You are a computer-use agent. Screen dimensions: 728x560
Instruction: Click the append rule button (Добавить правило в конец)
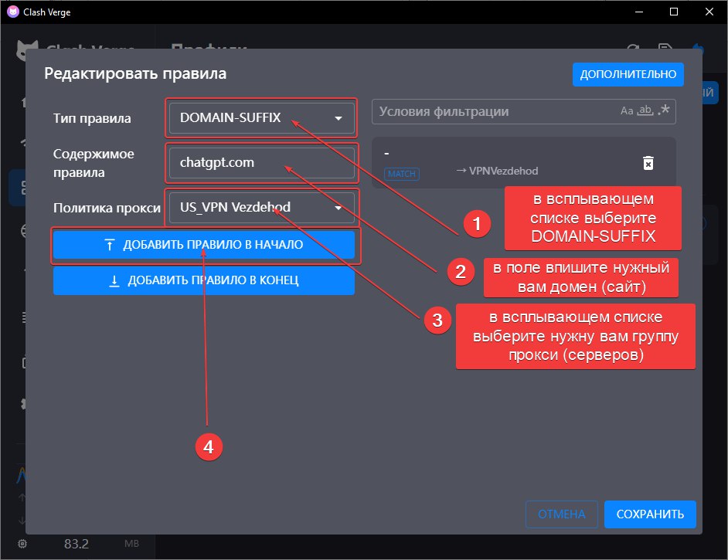pyautogui.click(x=204, y=280)
